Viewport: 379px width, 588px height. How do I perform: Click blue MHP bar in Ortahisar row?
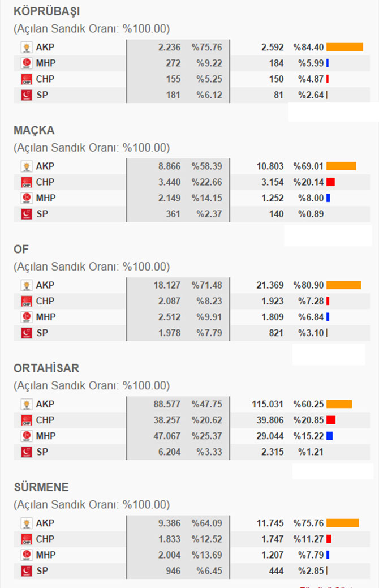[330, 436]
